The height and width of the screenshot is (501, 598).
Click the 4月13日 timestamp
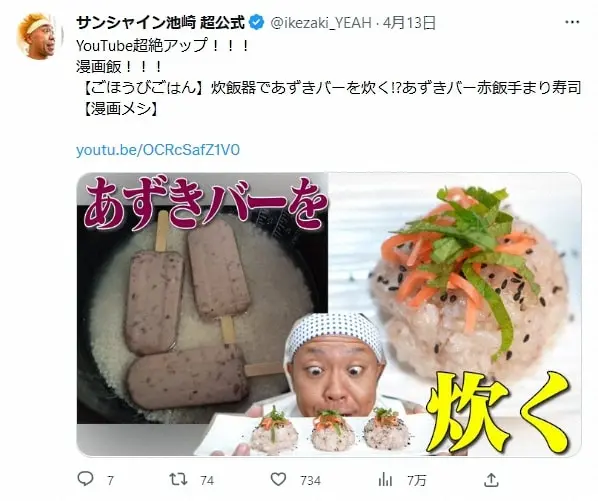pos(409,23)
